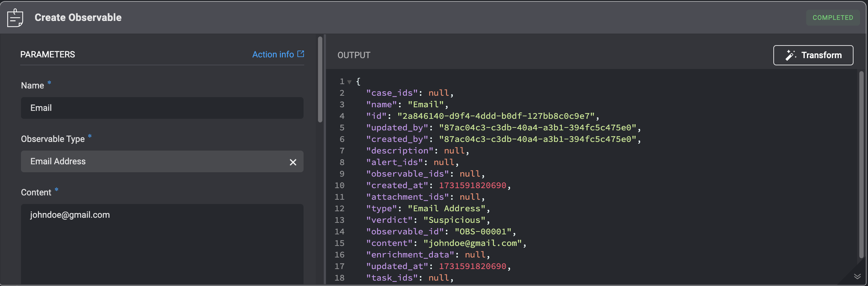Click the Create Observable title
The image size is (868, 286).
point(78,18)
